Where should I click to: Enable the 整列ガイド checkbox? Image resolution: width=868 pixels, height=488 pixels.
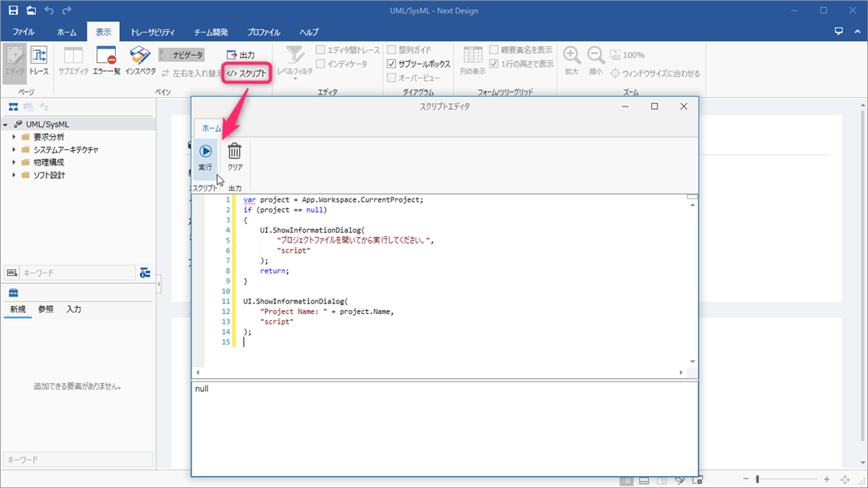[x=391, y=49]
